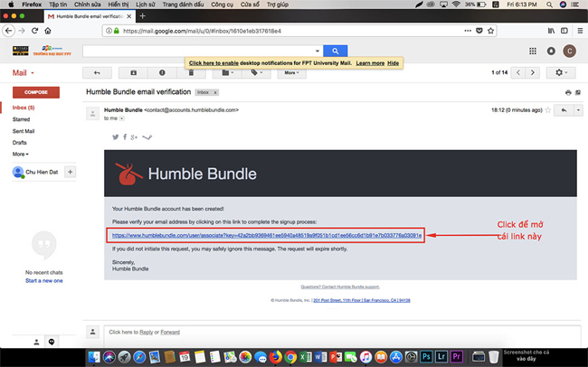
Task: Click Learn more in notification bar
Action: [370, 63]
